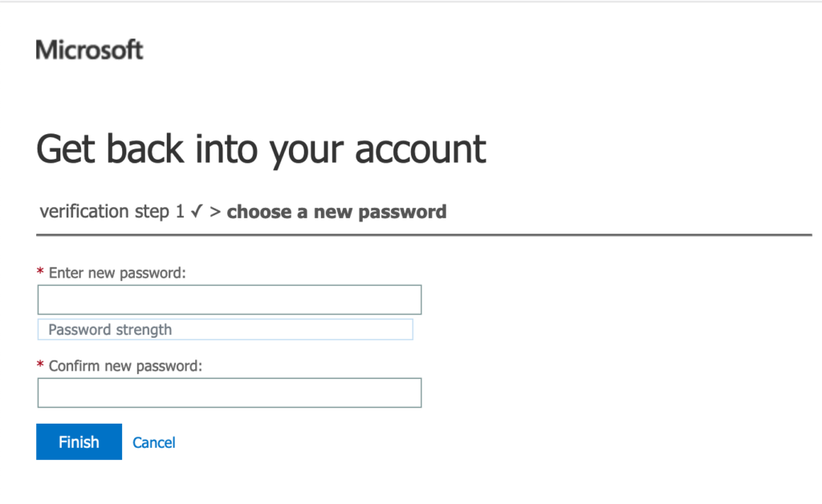Click the "Password strength" text

point(110,329)
